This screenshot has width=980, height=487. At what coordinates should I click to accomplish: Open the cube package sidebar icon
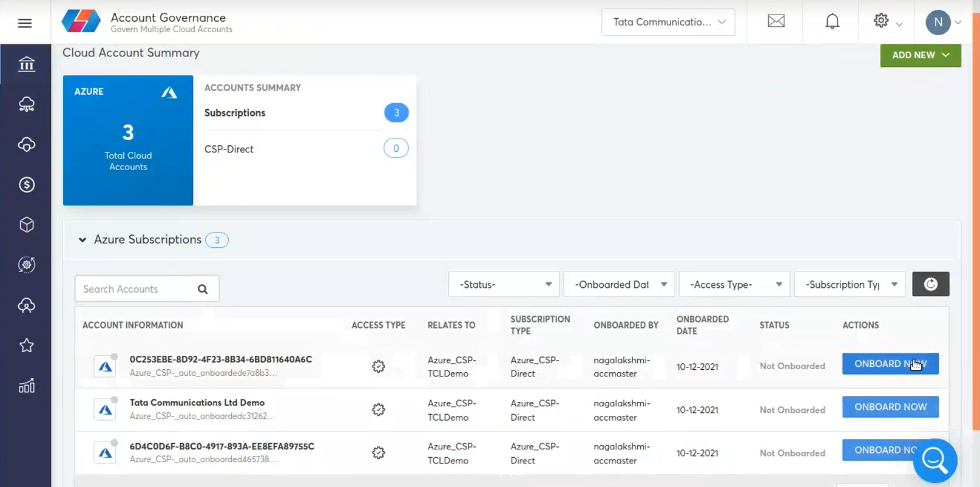pos(26,225)
